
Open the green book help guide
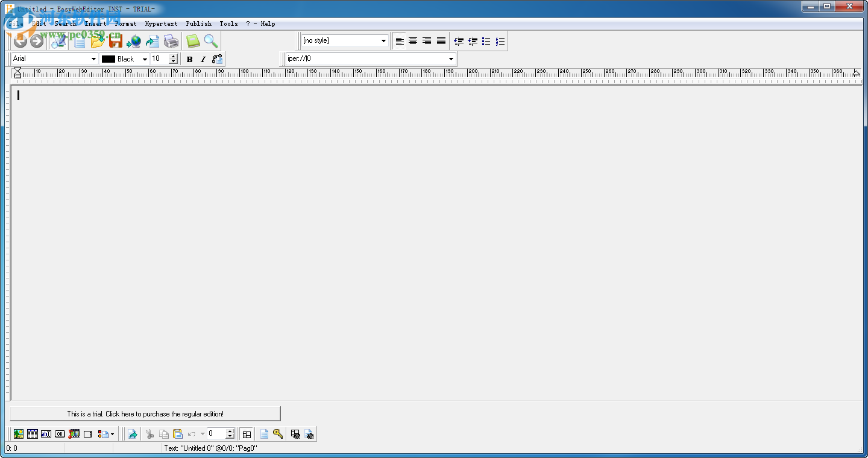point(192,41)
